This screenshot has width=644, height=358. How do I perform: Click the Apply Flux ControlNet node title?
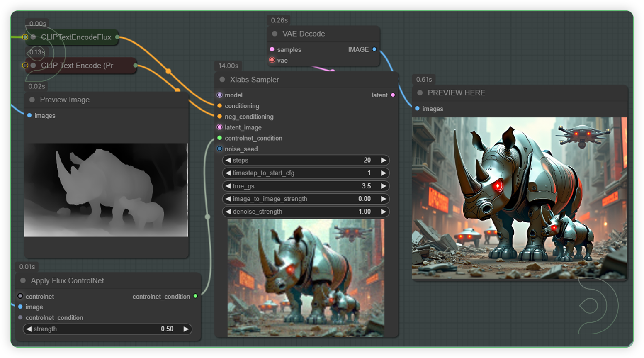click(x=67, y=281)
